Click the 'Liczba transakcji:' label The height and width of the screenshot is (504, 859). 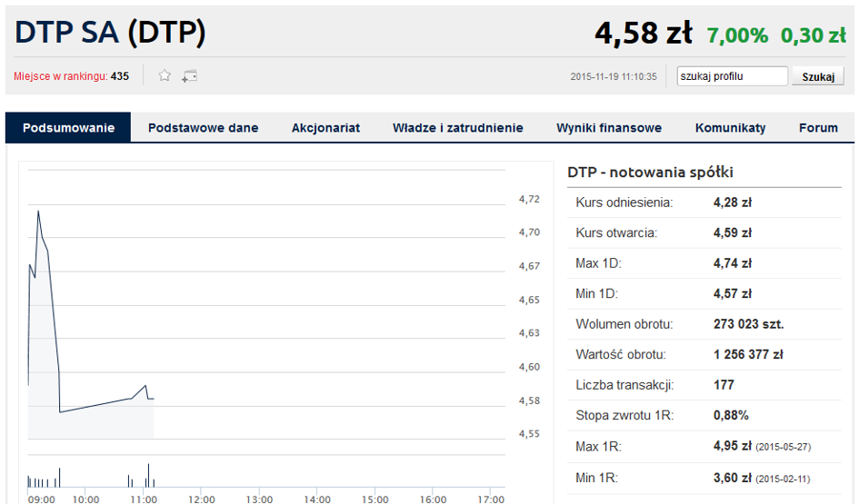[624, 385]
